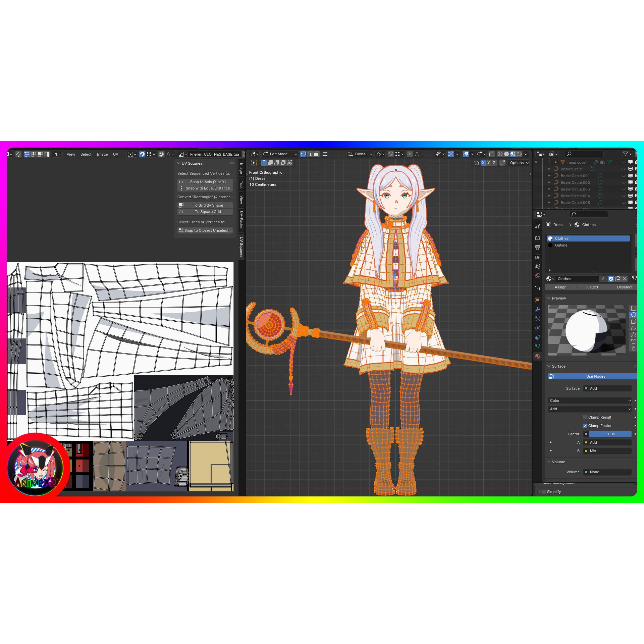Open the View menu in UV editor
The width and height of the screenshot is (644, 644).
pyautogui.click(x=71, y=154)
